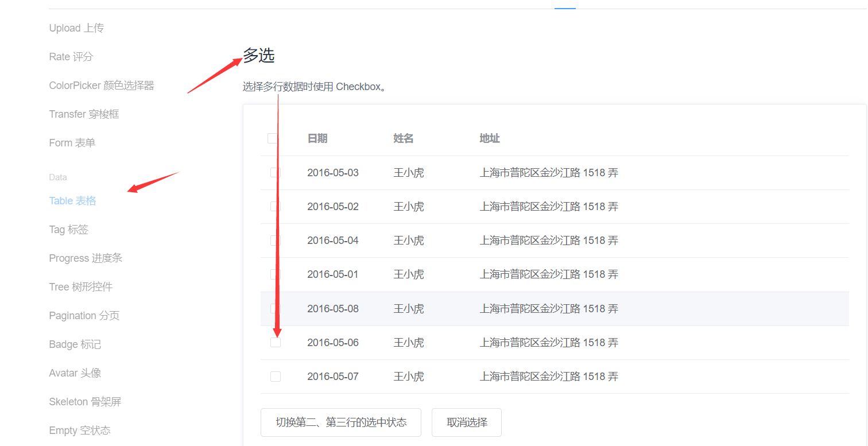
Task: Open the Pagination 分页 component docs
Action: (x=84, y=315)
